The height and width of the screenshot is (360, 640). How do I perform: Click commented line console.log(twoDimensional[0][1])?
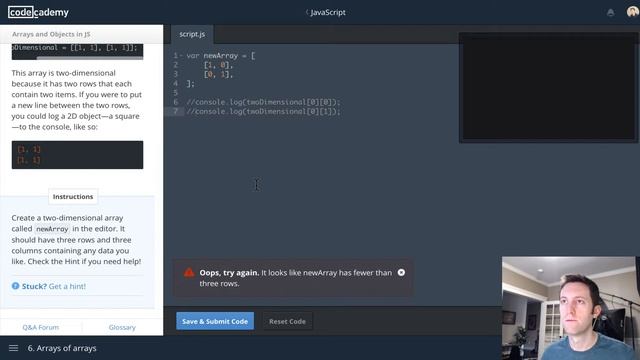point(263,111)
